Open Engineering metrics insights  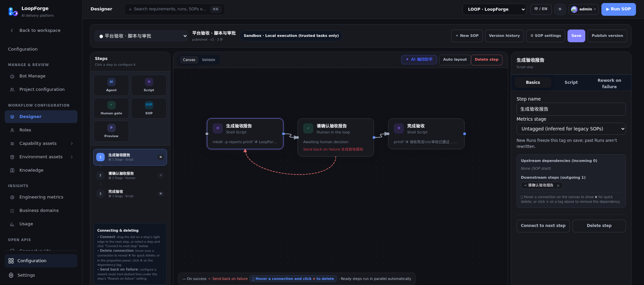click(x=41, y=197)
